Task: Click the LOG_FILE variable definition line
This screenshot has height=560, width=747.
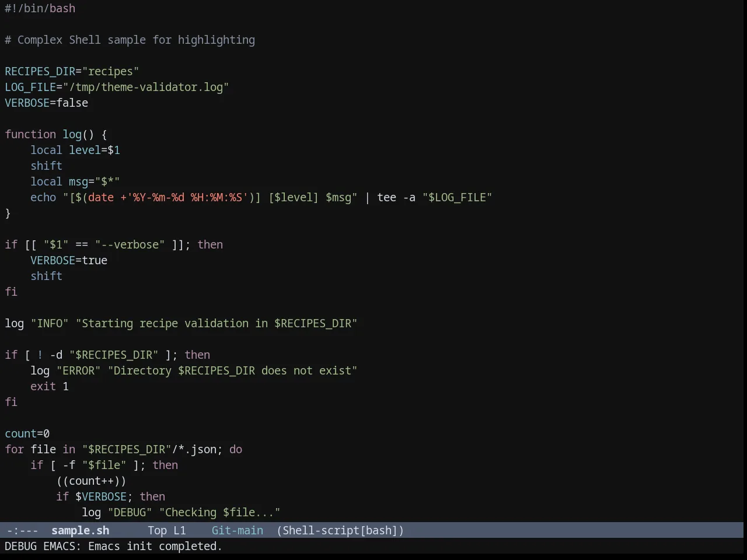Action: tap(117, 87)
